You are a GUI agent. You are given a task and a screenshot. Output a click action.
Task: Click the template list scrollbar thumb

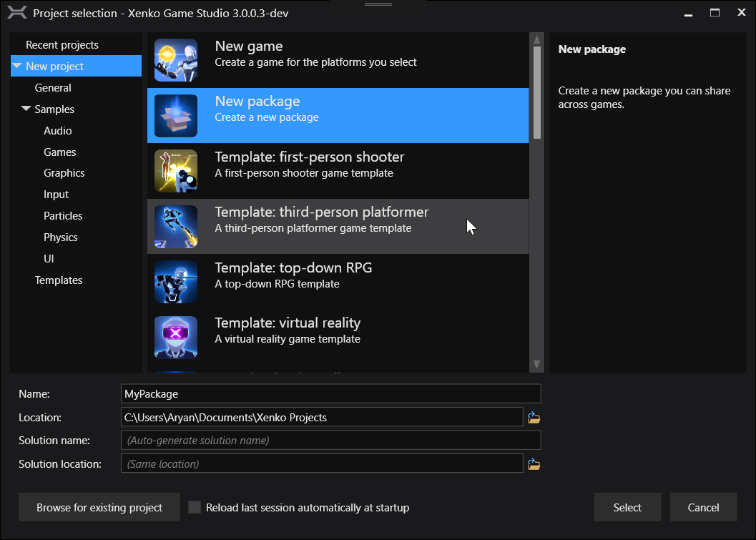[536, 92]
